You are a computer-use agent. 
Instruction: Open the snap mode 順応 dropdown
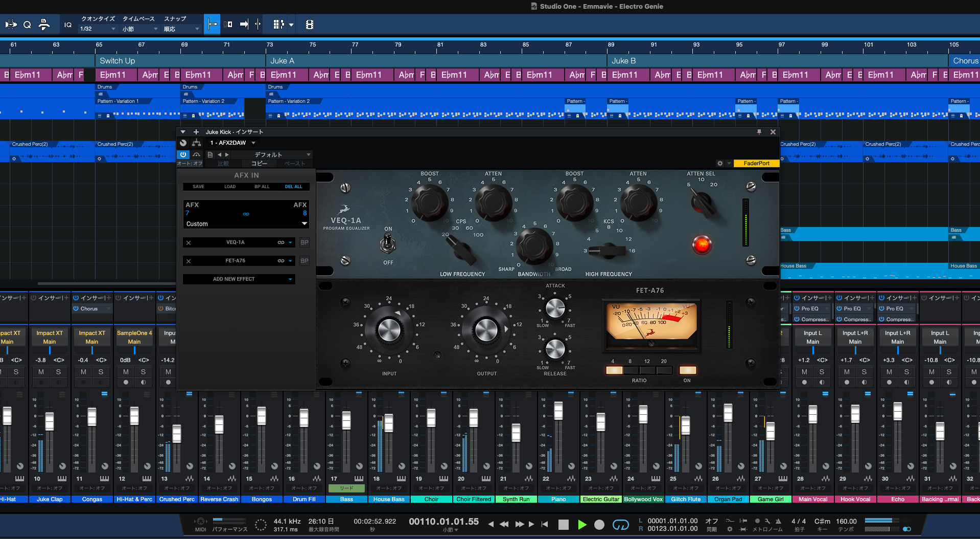181,29
